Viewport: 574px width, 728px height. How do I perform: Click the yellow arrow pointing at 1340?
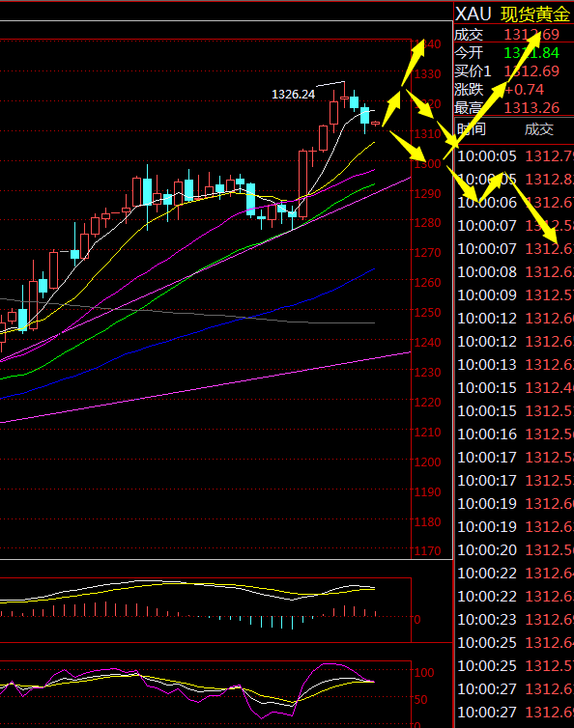coord(413,63)
